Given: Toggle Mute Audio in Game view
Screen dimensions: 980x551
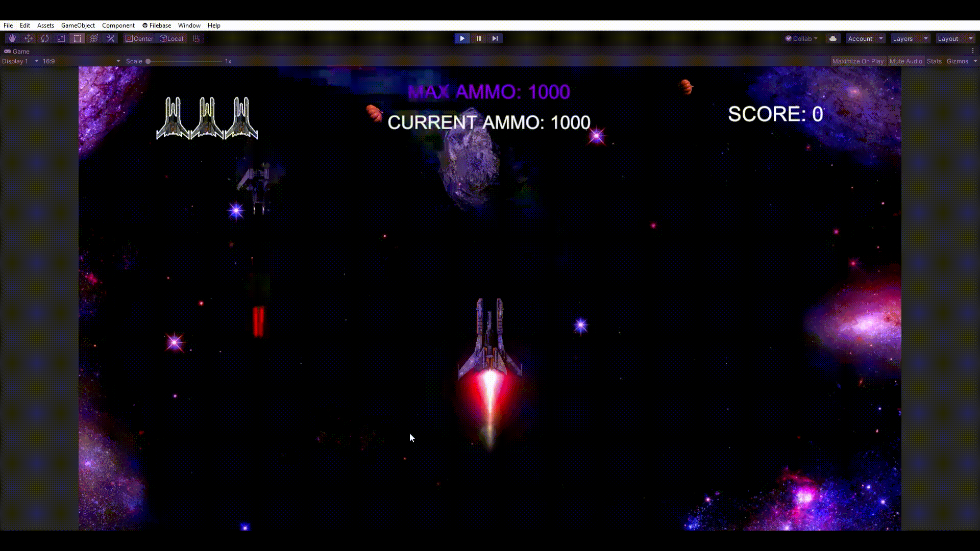Looking at the screenshot, I should coord(905,61).
